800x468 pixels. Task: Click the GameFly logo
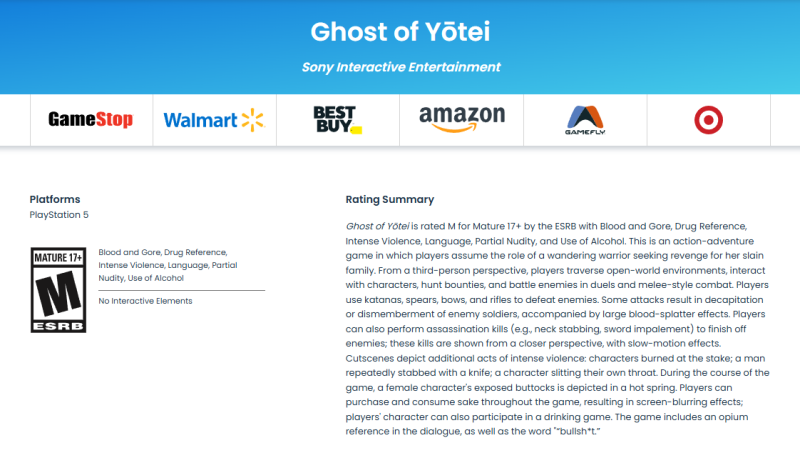click(x=584, y=121)
